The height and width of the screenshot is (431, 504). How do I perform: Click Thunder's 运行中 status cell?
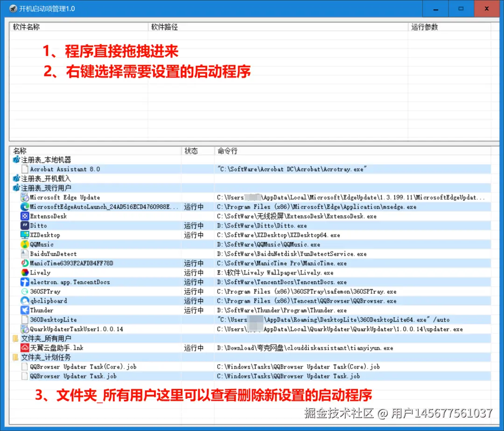coord(194,310)
